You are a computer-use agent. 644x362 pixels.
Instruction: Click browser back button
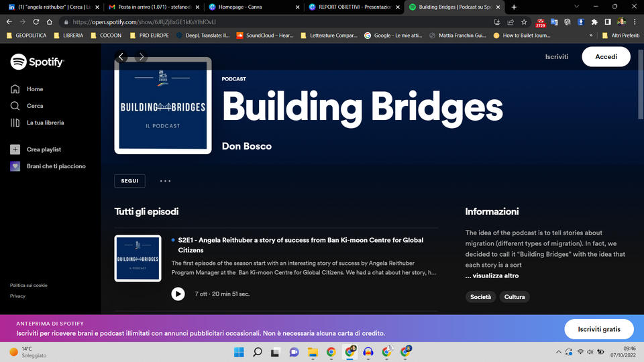tap(9, 21)
